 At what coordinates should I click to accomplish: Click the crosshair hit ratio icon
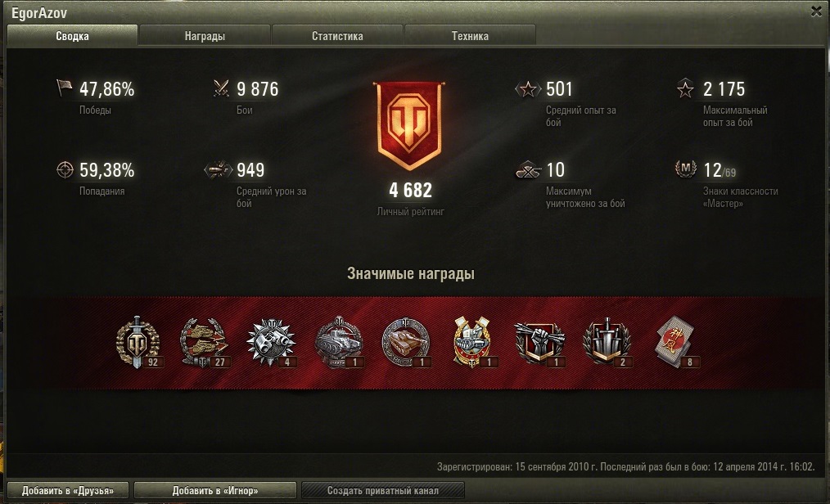click(x=65, y=169)
